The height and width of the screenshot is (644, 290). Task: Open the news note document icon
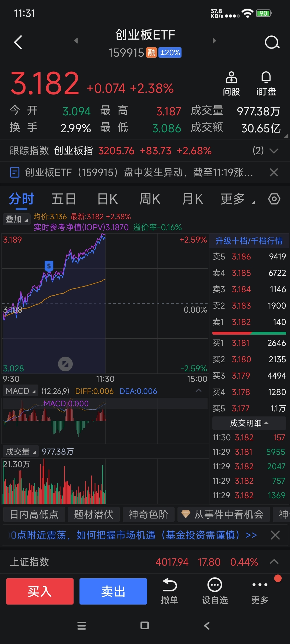[x=15, y=172]
